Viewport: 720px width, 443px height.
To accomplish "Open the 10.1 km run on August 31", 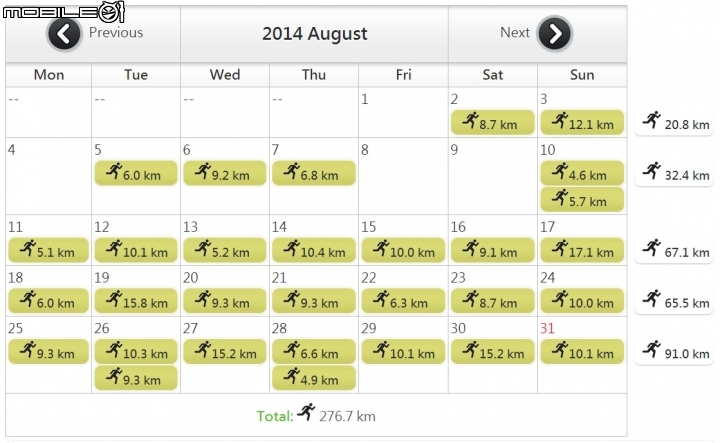I will [x=582, y=352].
